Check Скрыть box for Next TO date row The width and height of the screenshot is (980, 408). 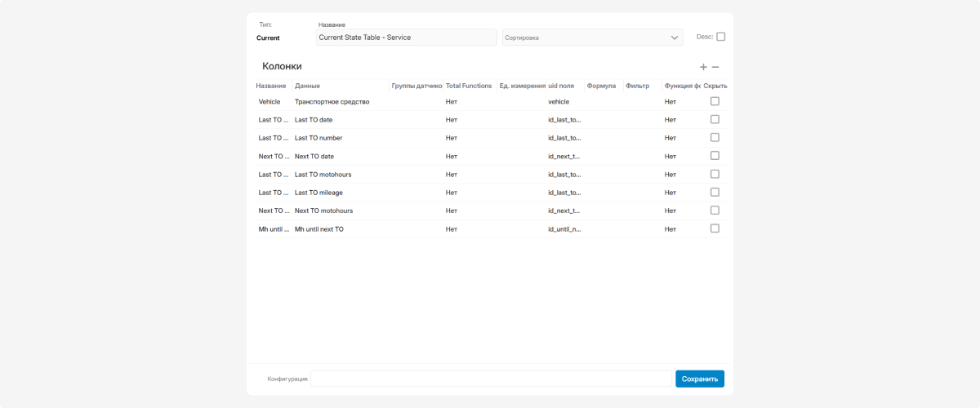[x=715, y=155]
